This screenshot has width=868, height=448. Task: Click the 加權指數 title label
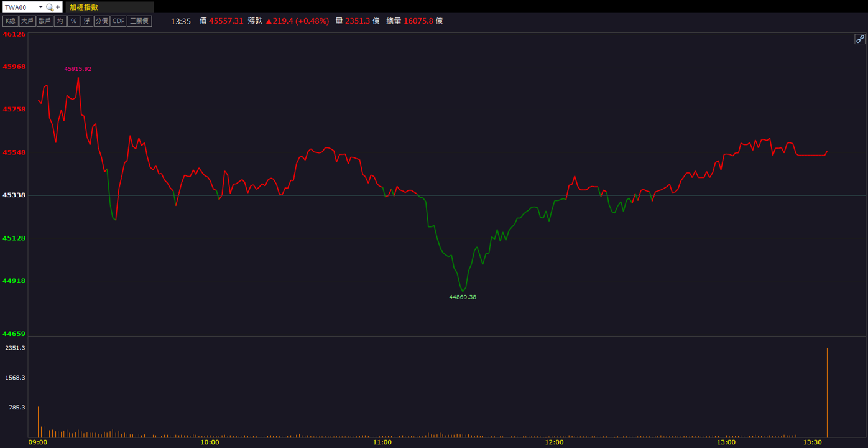(84, 7)
